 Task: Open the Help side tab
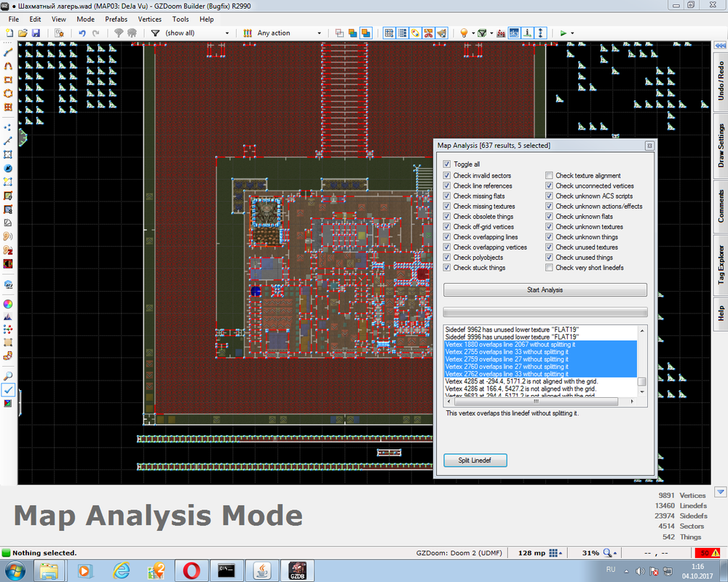[x=721, y=314]
